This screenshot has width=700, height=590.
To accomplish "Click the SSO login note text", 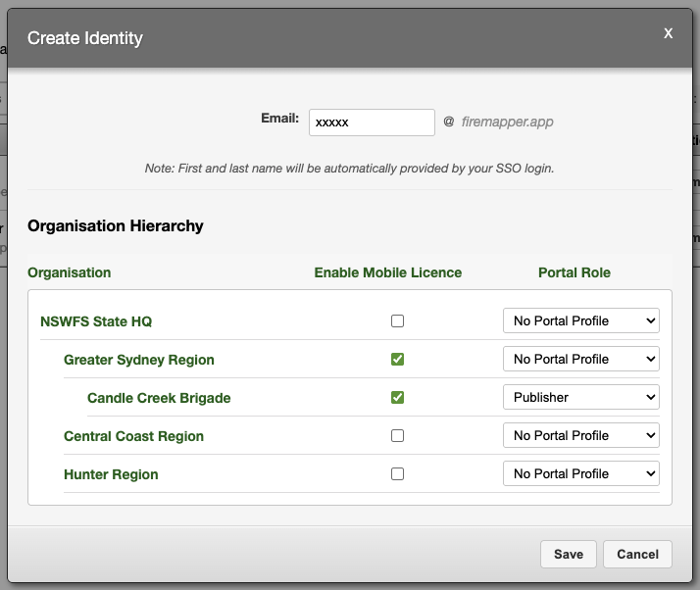I will point(349,169).
